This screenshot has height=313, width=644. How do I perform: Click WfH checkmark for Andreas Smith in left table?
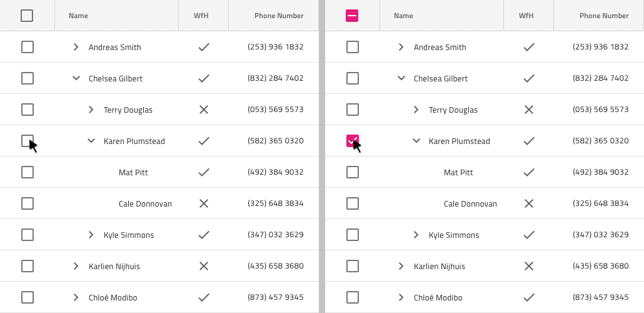(203, 47)
